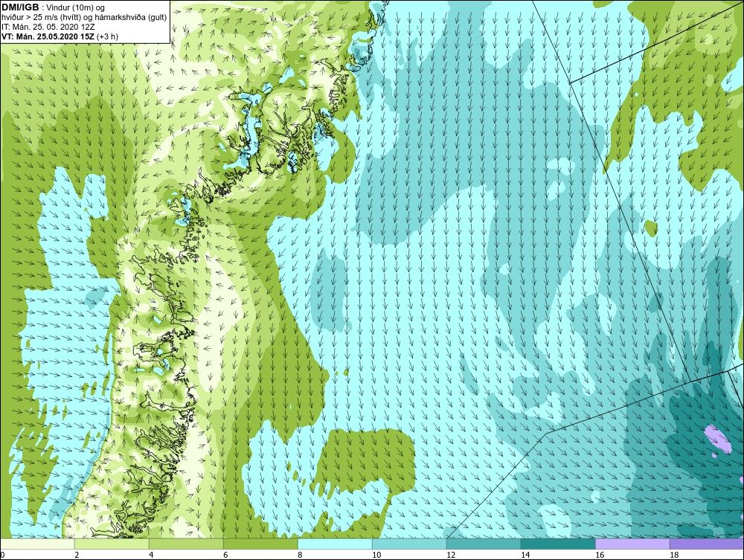Click the lavender high-wind patch on the map
The height and width of the screenshot is (560, 744).
pyautogui.click(x=717, y=439)
